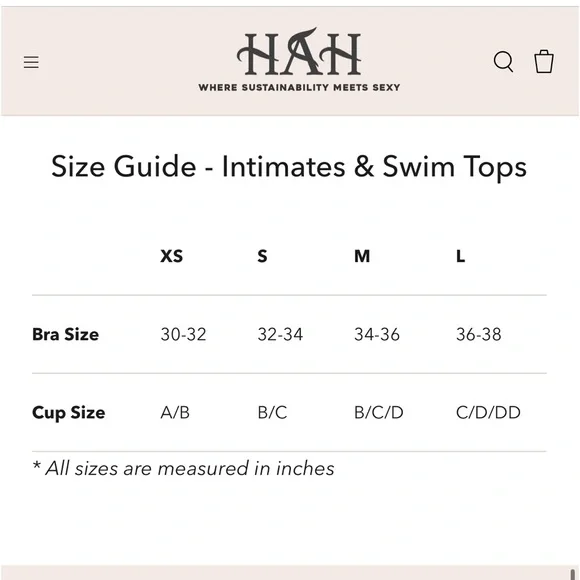Select the XS column header
The image size is (580, 580).
(172, 256)
